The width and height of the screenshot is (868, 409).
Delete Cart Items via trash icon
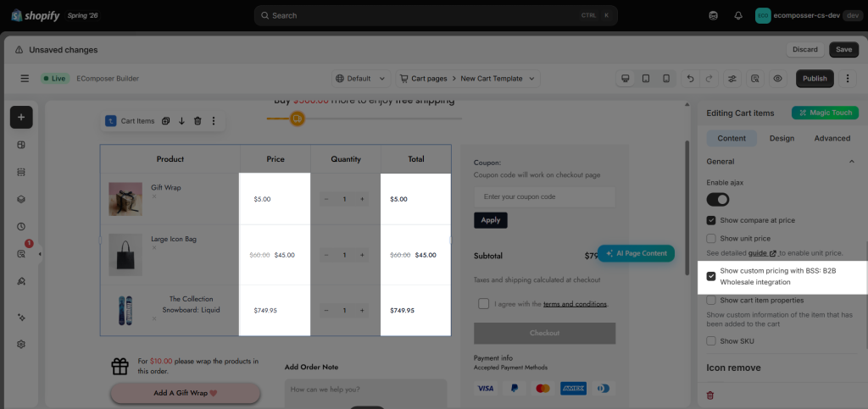pyautogui.click(x=198, y=121)
